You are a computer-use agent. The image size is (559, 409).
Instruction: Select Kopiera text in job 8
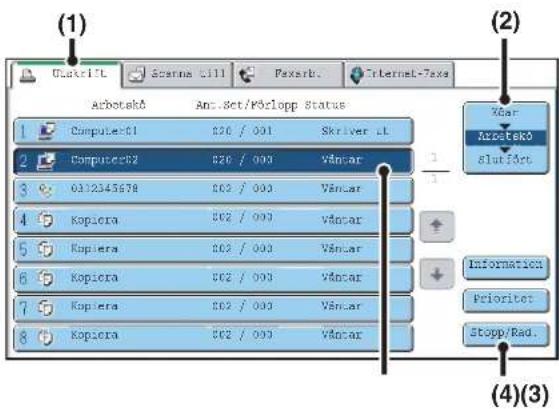[x=94, y=335]
